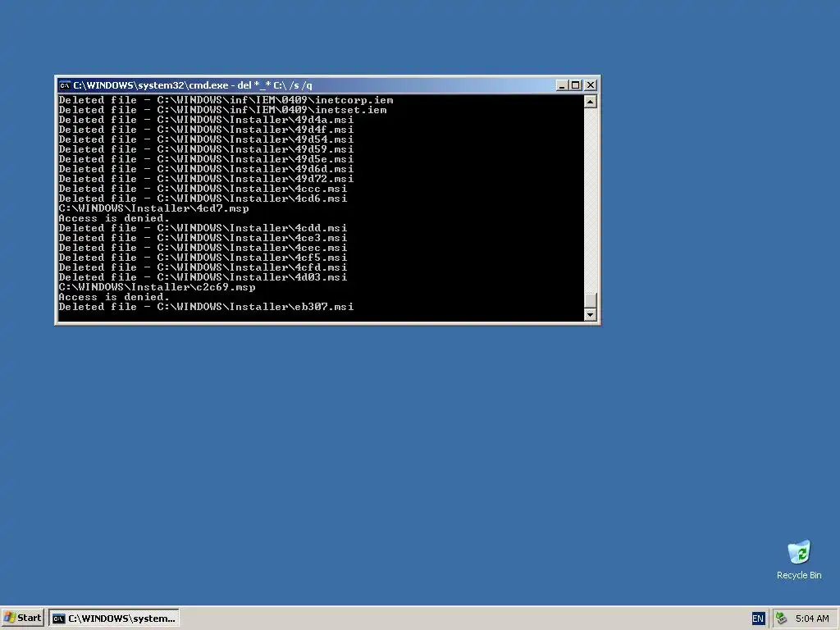Click the console scrollbar thumb
This screenshot has width=840, height=630.
[591, 300]
